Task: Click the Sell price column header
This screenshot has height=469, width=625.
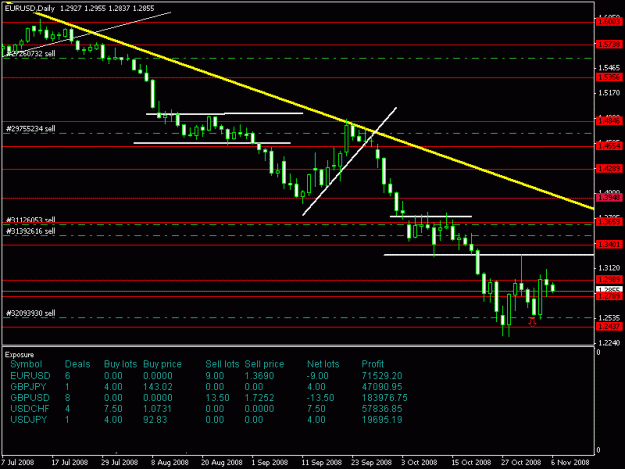Action: pyautogui.click(x=264, y=364)
